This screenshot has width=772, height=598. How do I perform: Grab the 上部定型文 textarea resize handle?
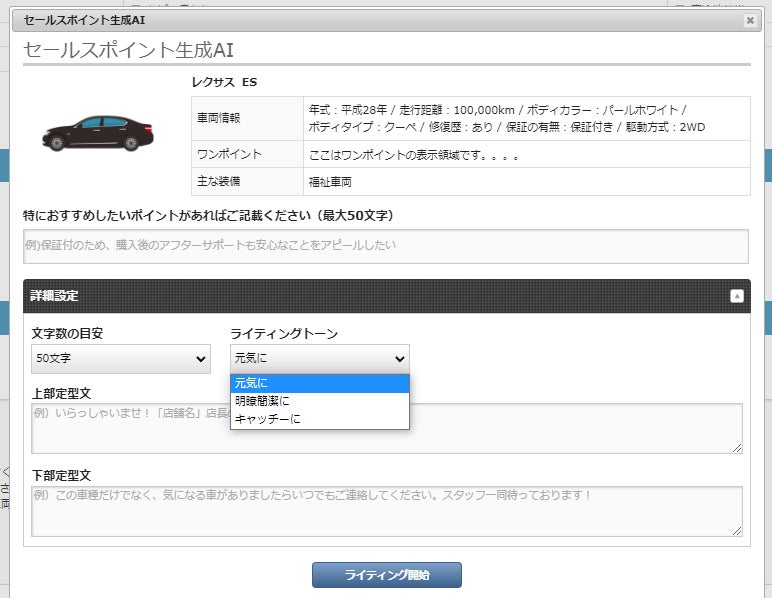tap(737, 448)
